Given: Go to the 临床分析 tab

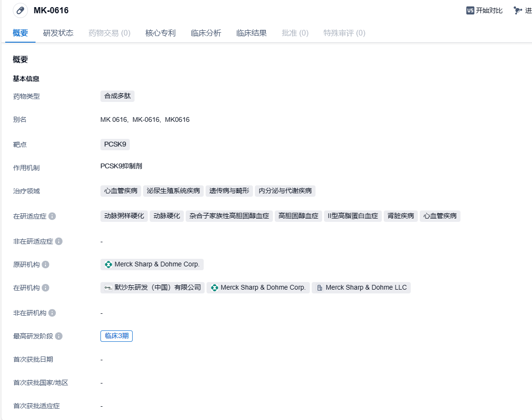Looking at the screenshot, I should point(206,33).
